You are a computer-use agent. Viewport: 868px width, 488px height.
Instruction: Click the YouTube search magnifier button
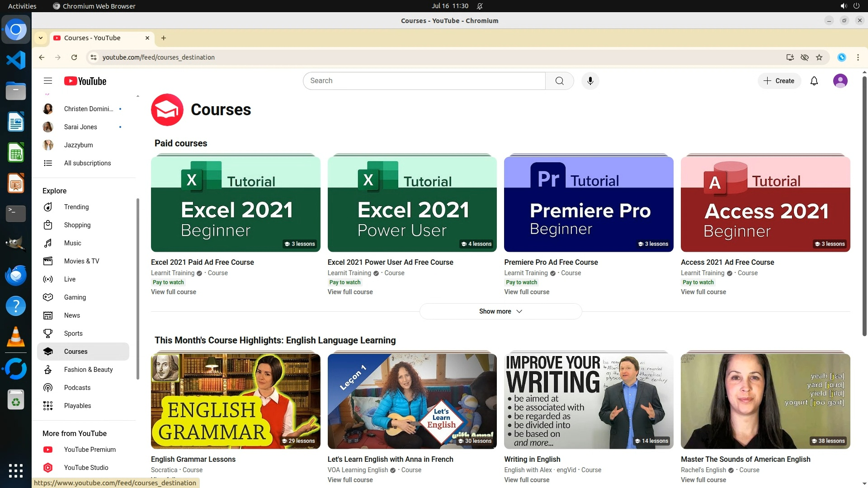(559, 81)
